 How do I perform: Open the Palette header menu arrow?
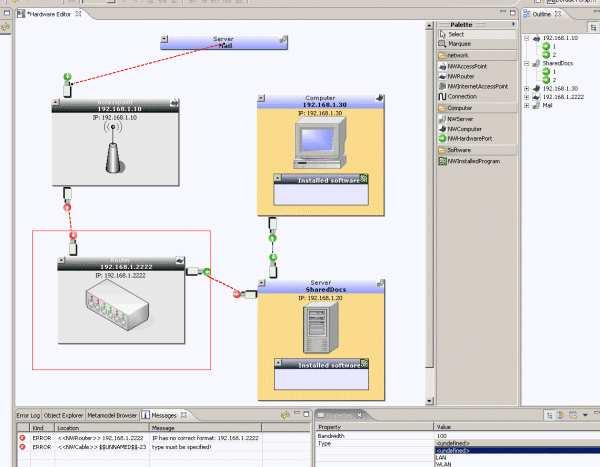click(513, 24)
